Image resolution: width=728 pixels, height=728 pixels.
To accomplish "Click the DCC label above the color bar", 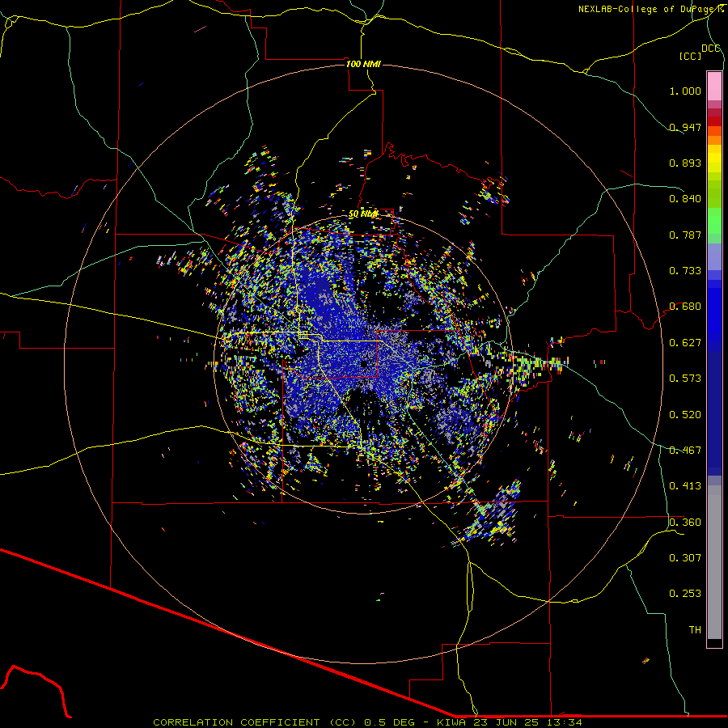I will pyautogui.click(x=711, y=49).
